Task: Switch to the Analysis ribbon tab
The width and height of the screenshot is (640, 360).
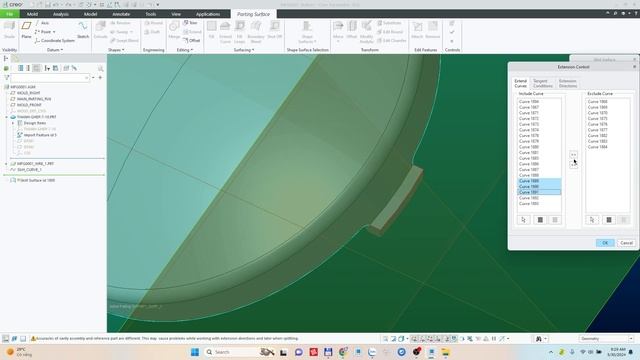Action: tap(61, 14)
